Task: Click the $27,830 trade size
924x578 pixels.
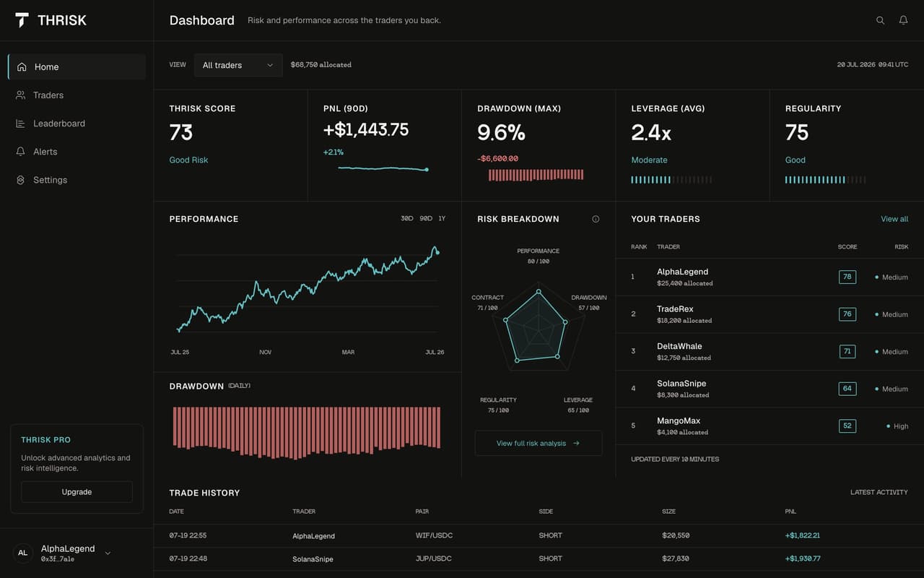Action: (676, 558)
